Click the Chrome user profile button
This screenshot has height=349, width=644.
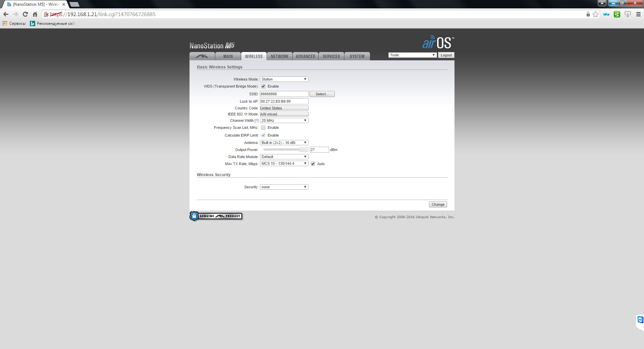point(602,3)
